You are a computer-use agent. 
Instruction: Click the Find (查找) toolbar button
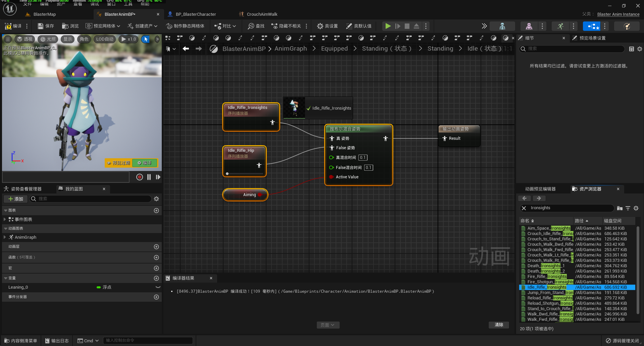pos(256,26)
